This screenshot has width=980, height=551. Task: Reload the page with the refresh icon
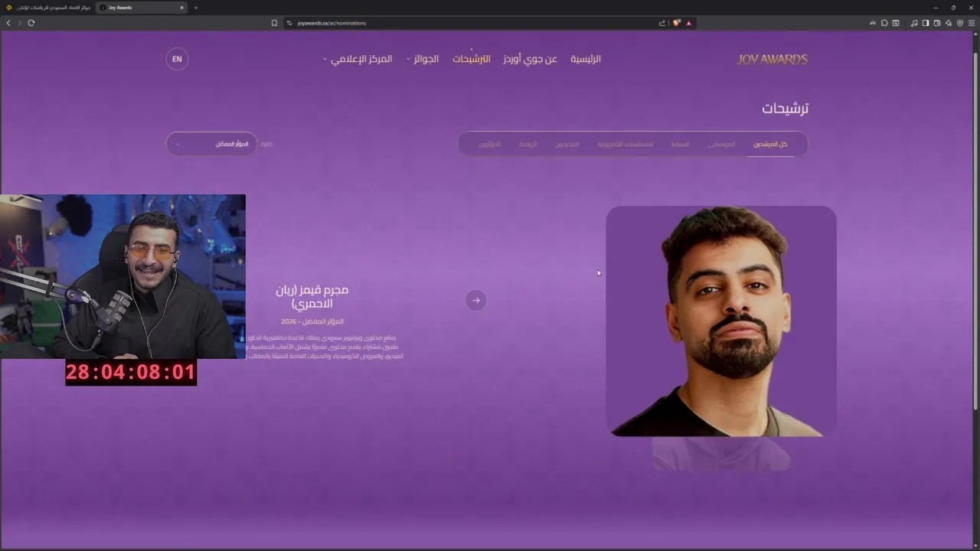31,23
